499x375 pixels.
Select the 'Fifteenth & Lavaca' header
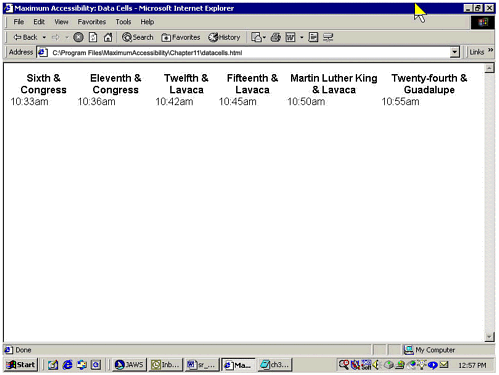pyautogui.click(x=252, y=84)
